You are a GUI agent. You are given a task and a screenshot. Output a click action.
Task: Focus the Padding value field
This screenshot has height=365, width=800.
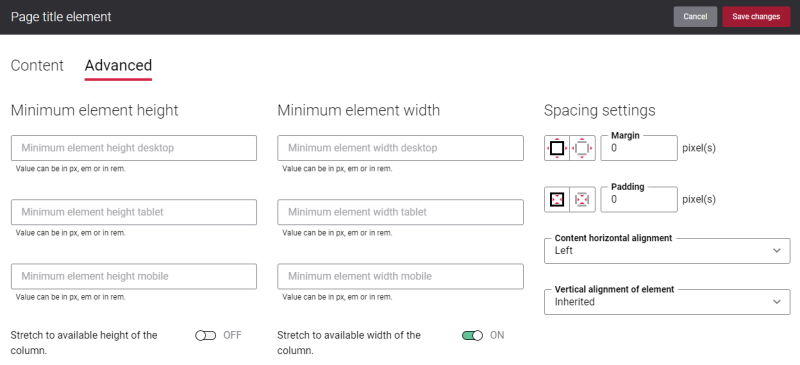click(x=639, y=199)
